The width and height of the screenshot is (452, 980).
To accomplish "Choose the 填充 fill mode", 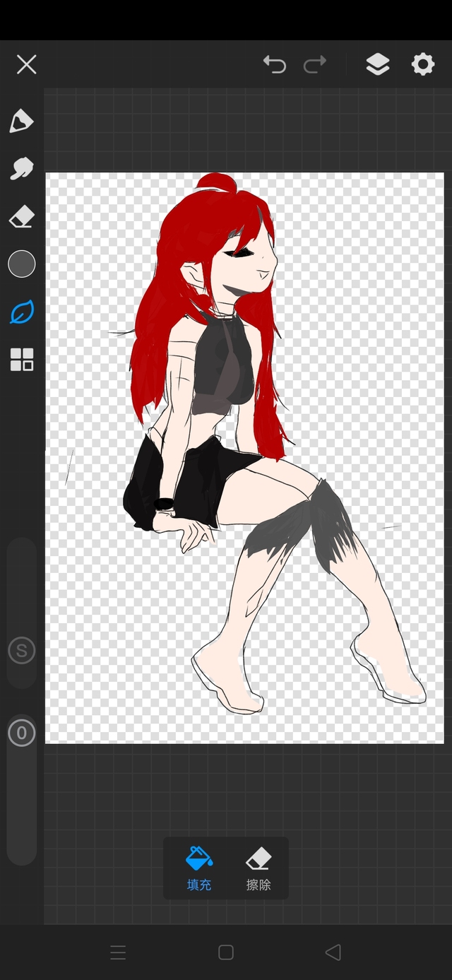I will point(198,868).
